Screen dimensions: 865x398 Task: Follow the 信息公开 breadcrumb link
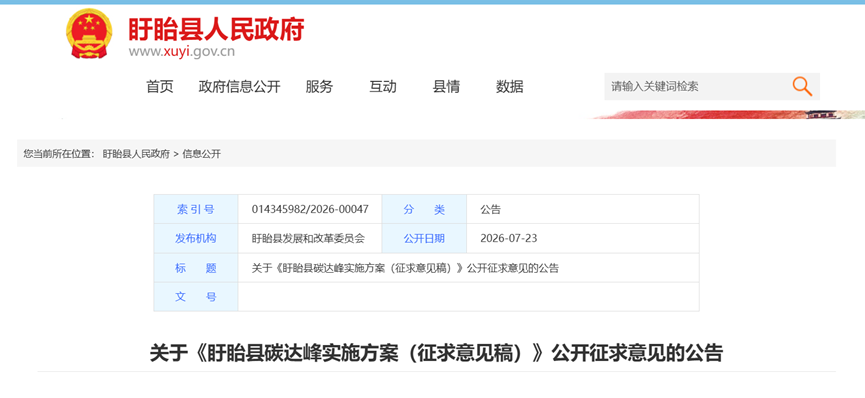coord(201,154)
